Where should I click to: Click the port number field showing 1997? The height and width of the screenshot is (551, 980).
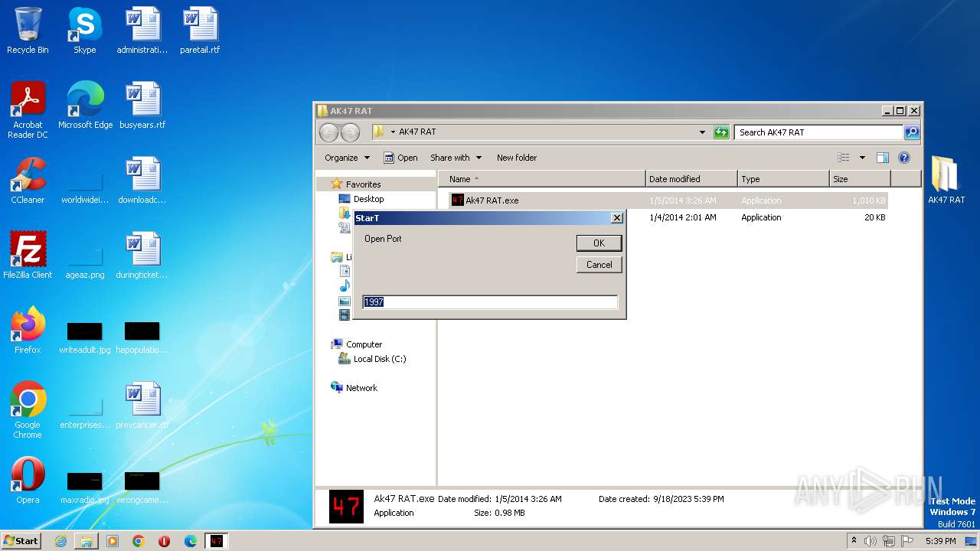490,302
